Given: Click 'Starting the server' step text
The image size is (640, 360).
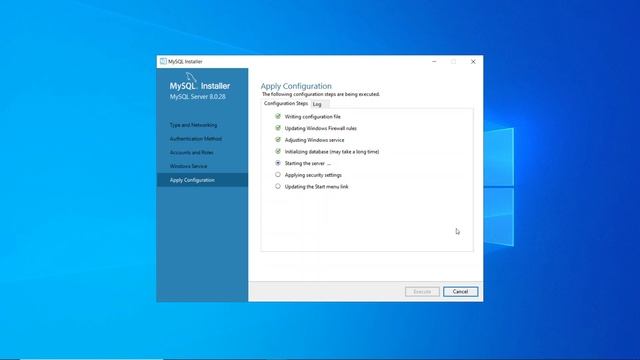Looking at the screenshot, I should click(x=305, y=163).
